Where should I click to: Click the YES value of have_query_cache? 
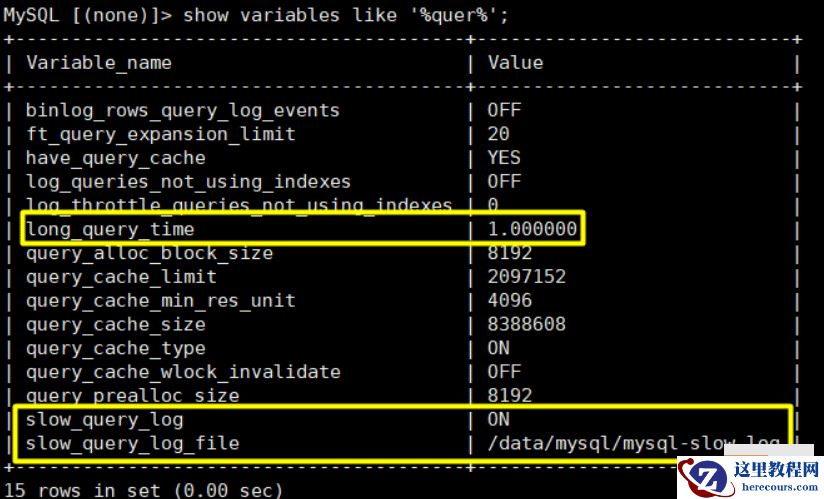tap(504, 157)
